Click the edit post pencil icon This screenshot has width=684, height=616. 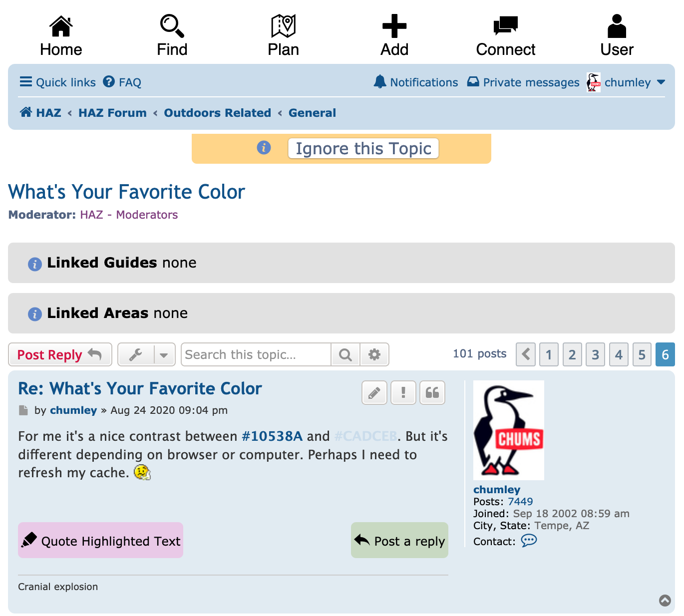[374, 393]
